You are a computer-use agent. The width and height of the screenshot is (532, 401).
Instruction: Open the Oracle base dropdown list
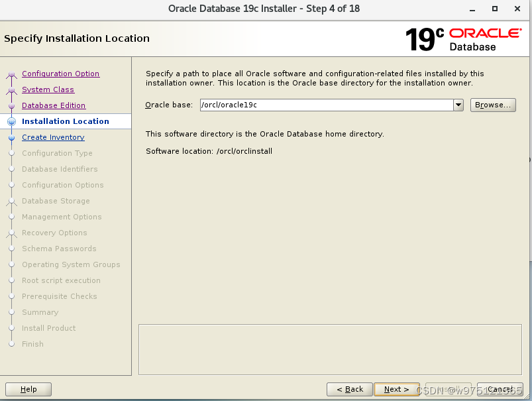point(458,105)
